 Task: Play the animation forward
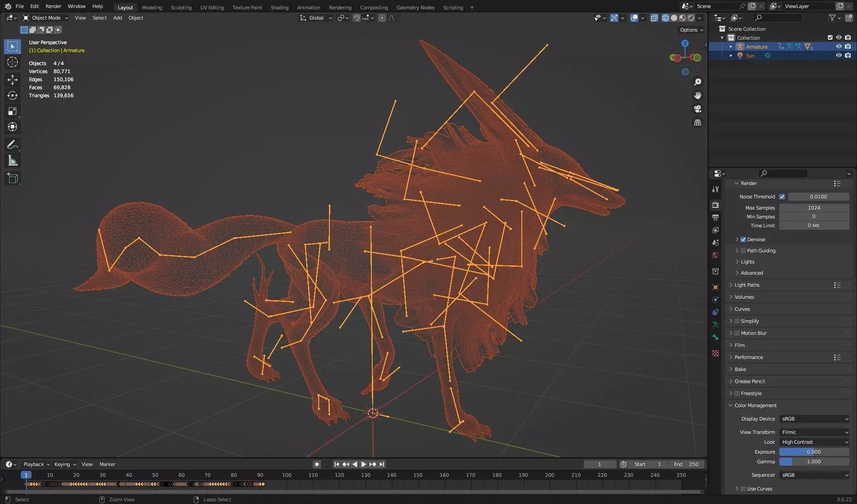click(x=363, y=464)
